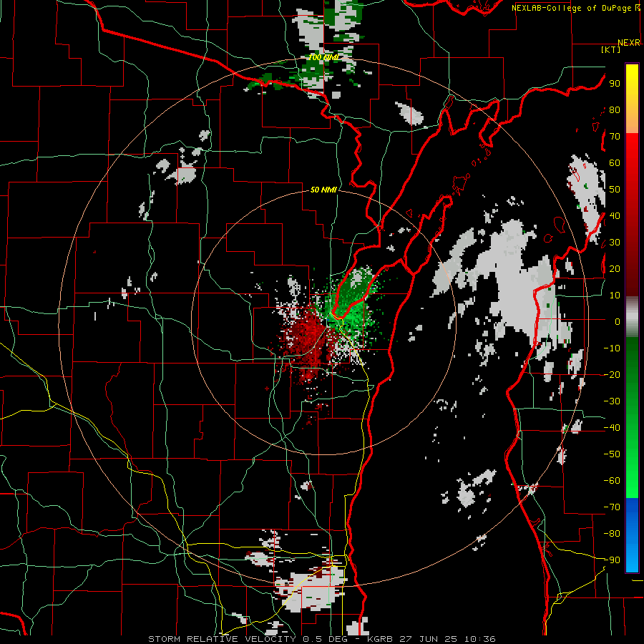
Task: Click STORM RELATIVE VELOCITY in bottom caption
Action: [x=222, y=639]
